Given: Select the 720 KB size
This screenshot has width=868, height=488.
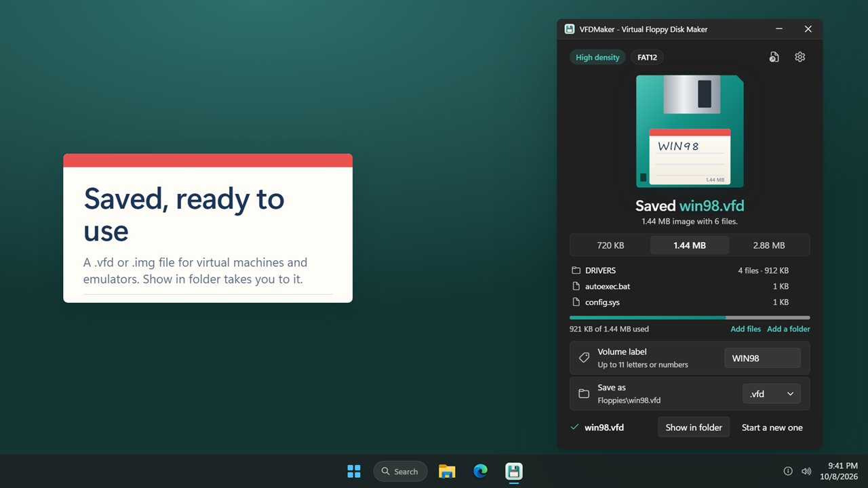Looking at the screenshot, I should 610,245.
